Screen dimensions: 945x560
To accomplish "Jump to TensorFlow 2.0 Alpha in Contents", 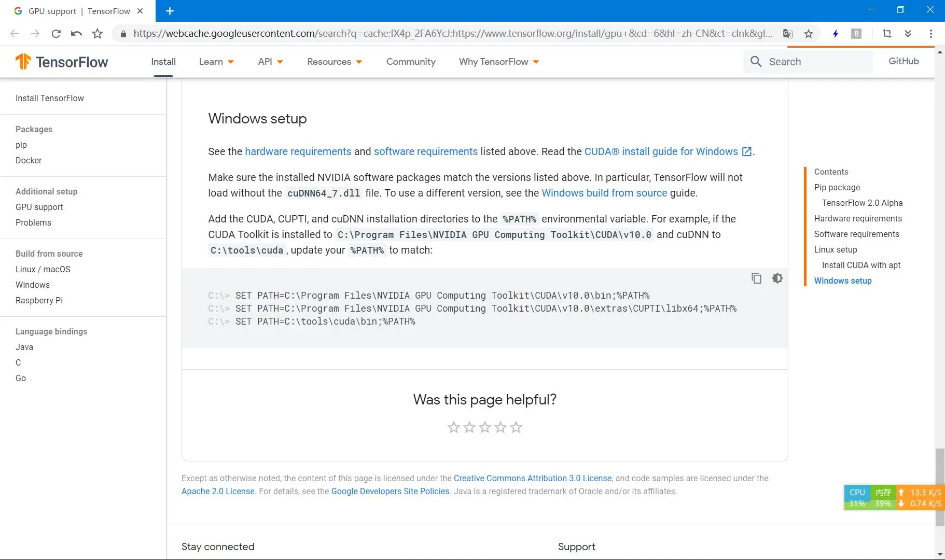I will tap(863, 203).
